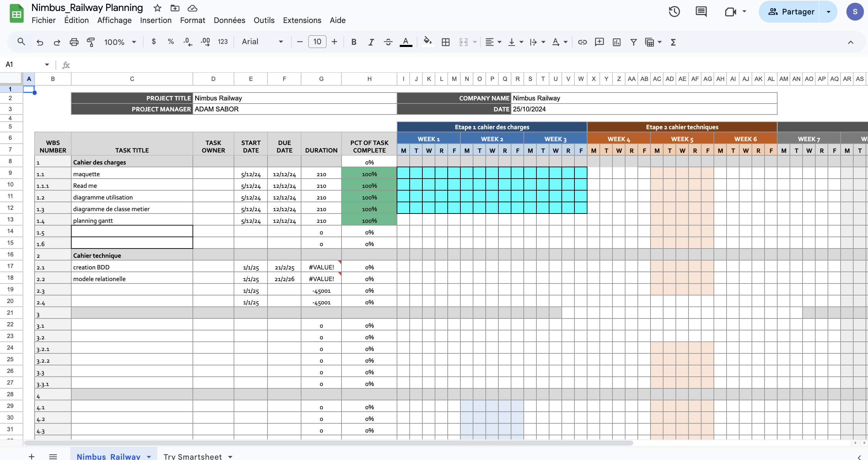
Task: Open the Extensions menu
Action: [x=302, y=20]
